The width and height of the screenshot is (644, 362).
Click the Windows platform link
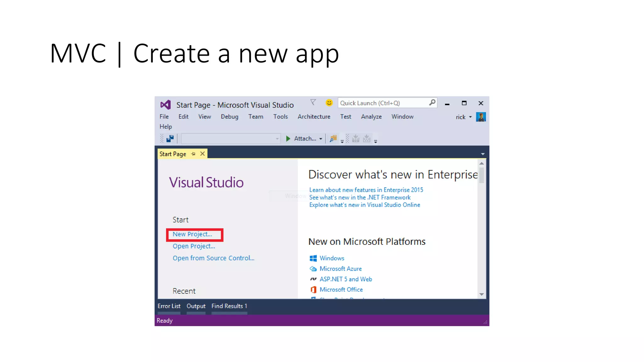pos(332,258)
